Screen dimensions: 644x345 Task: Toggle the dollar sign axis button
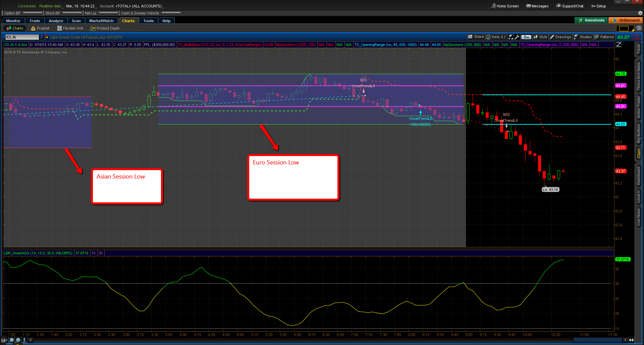(x=24, y=340)
